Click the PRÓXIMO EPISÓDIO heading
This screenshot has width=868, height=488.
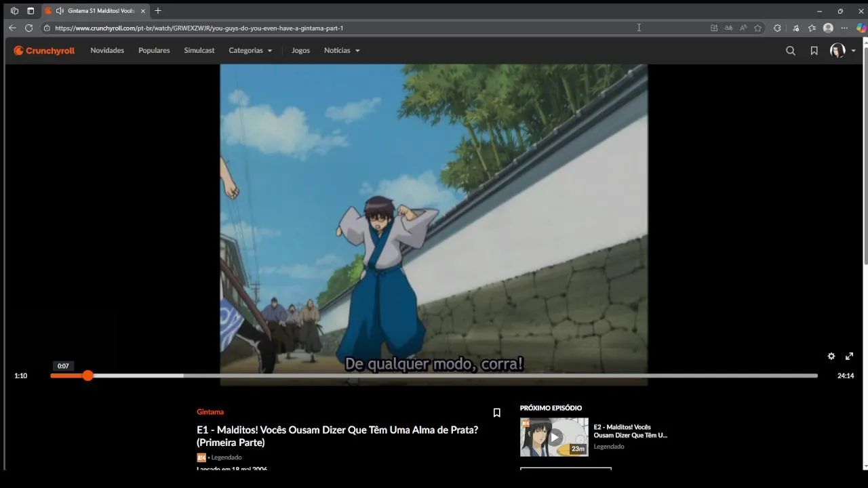coord(551,408)
